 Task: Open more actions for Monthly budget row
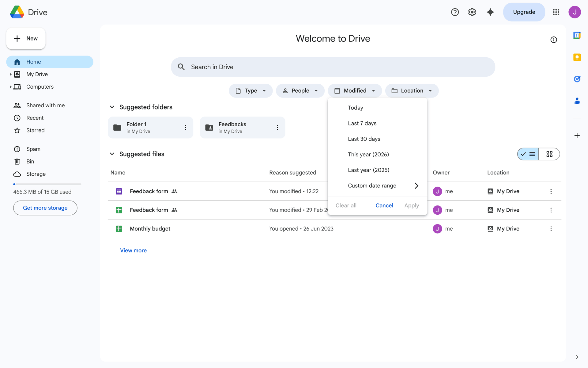point(551,229)
